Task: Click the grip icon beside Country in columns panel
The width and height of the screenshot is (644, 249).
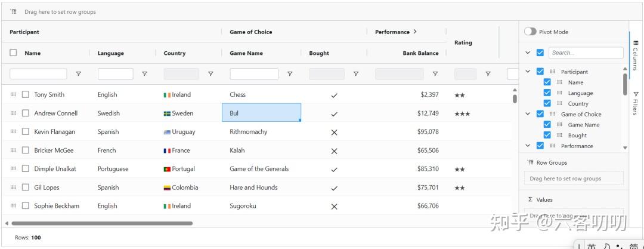Action: 559,104
